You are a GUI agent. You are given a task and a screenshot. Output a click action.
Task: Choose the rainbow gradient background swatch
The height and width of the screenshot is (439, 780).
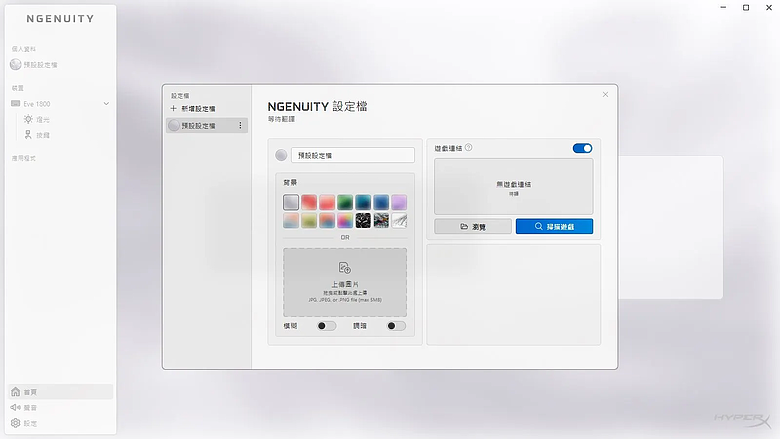coord(345,220)
